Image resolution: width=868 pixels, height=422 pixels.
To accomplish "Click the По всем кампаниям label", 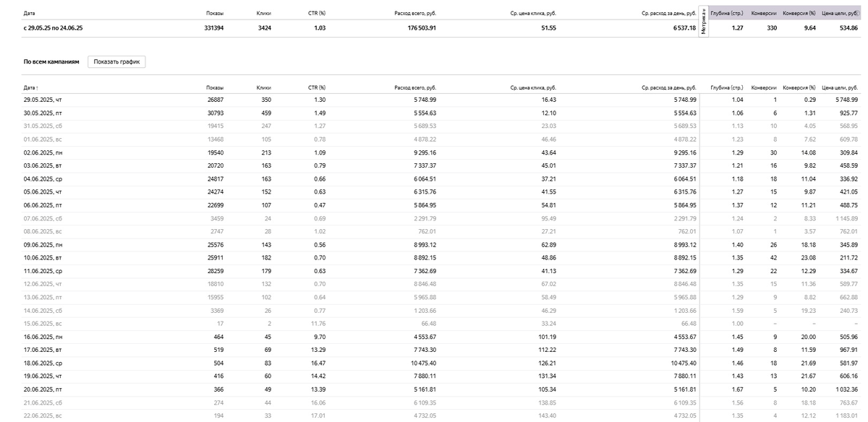I will coord(51,62).
